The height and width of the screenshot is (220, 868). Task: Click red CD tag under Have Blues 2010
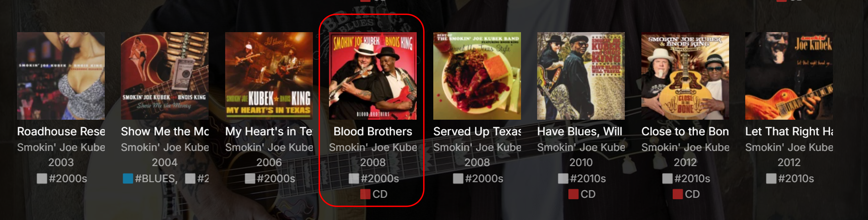tap(582, 194)
